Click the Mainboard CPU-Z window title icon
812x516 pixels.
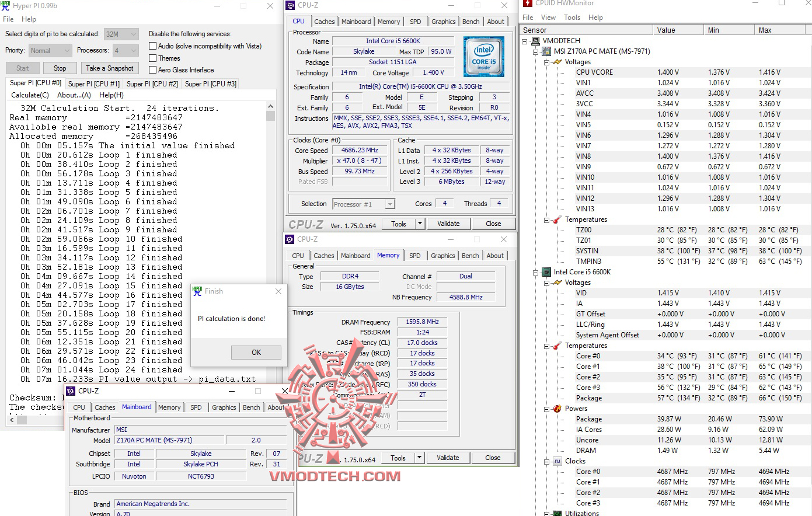[71, 391]
